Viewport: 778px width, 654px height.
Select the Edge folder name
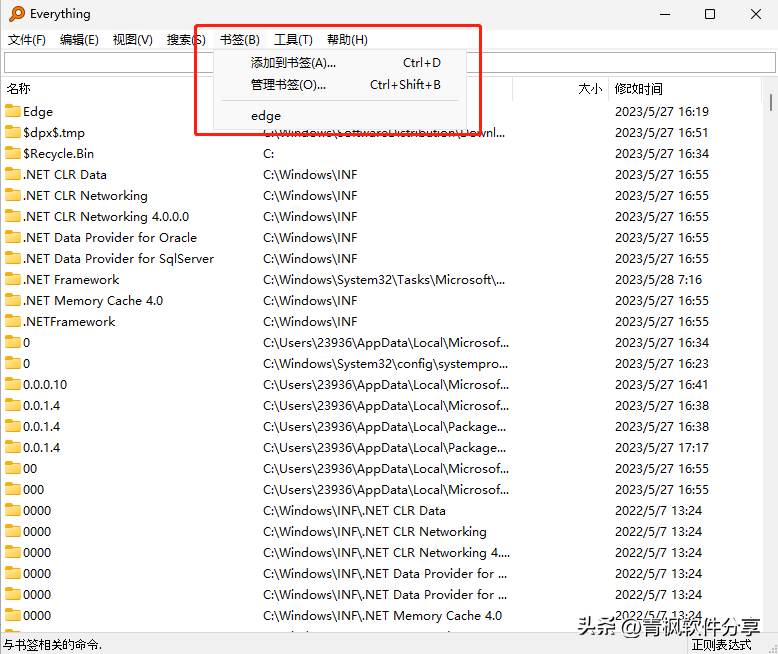(x=38, y=112)
